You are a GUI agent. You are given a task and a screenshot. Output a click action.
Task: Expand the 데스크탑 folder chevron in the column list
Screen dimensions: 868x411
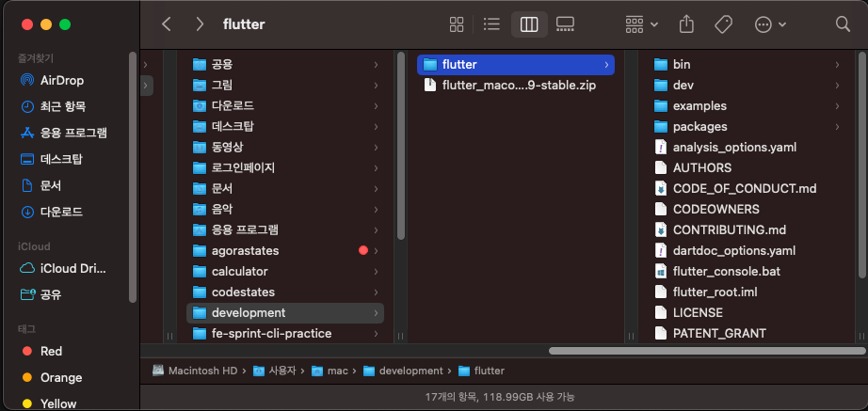click(376, 127)
